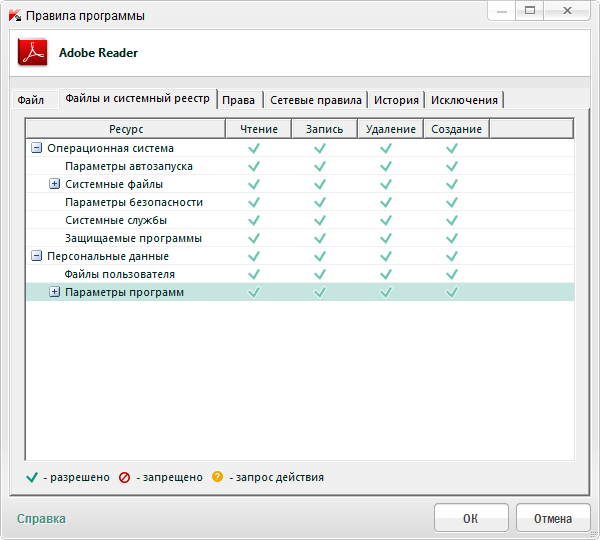The height and width of the screenshot is (540, 600).
Task: Click write checkmark for Защищаемые программы
Action: [x=320, y=238]
